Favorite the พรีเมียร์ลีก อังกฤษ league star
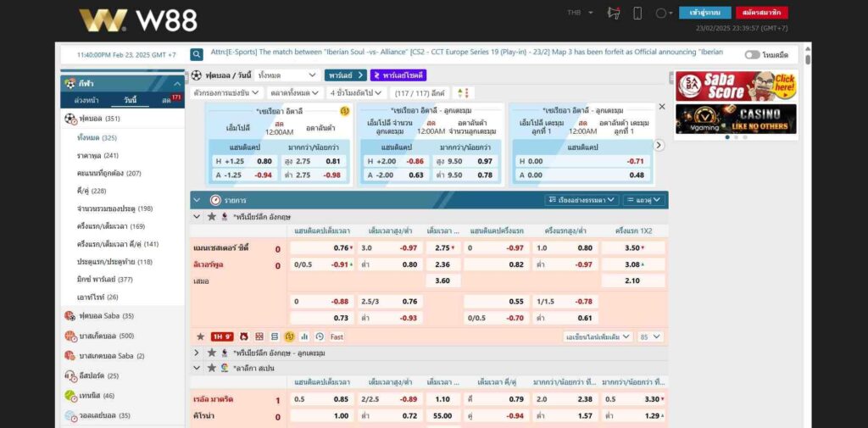868x428 pixels. click(211, 216)
